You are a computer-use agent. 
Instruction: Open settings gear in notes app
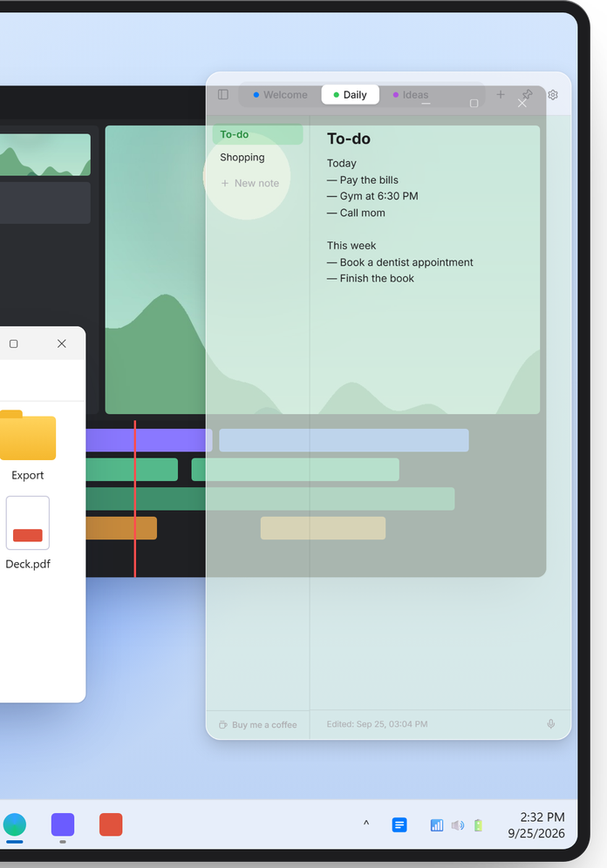pos(553,95)
